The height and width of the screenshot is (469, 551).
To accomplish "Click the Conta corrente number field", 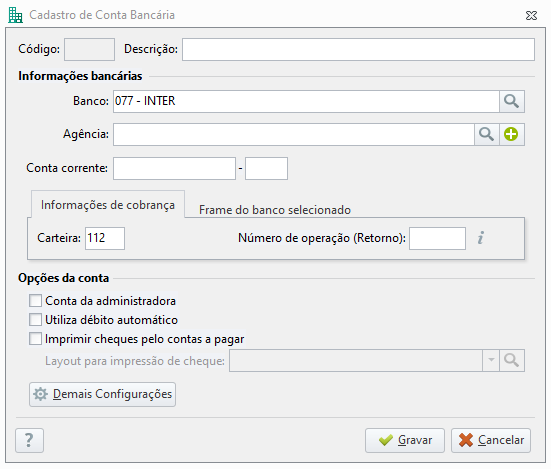I will coord(174,169).
